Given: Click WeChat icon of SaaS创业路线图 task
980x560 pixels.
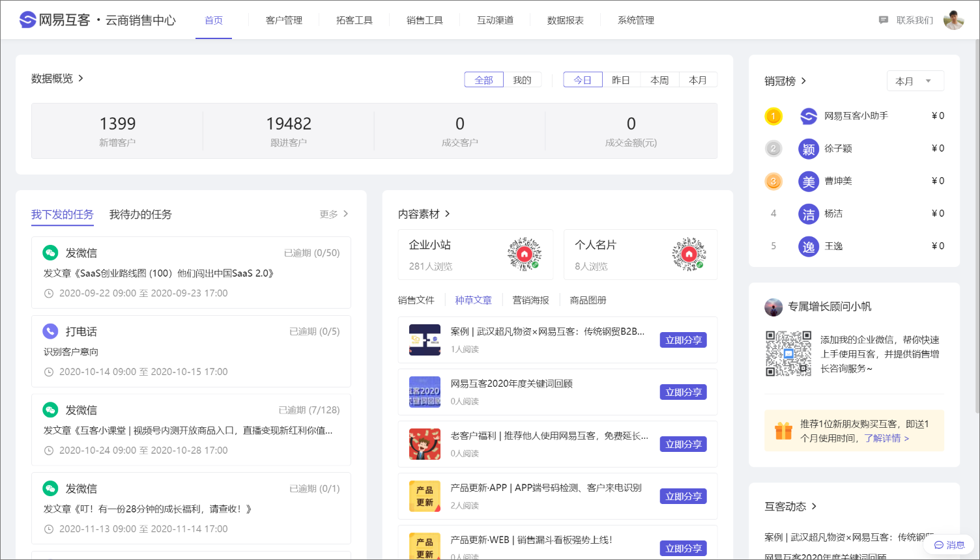Looking at the screenshot, I should pyautogui.click(x=50, y=253).
